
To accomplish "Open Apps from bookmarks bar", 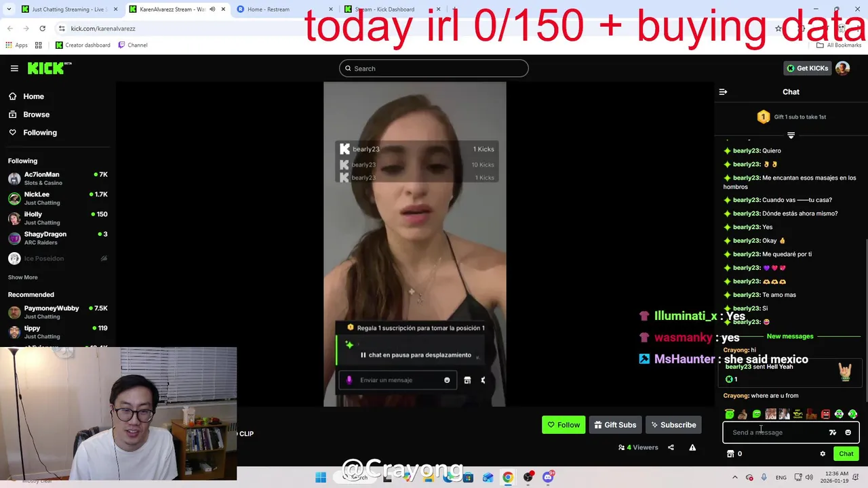I will click(17, 45).
